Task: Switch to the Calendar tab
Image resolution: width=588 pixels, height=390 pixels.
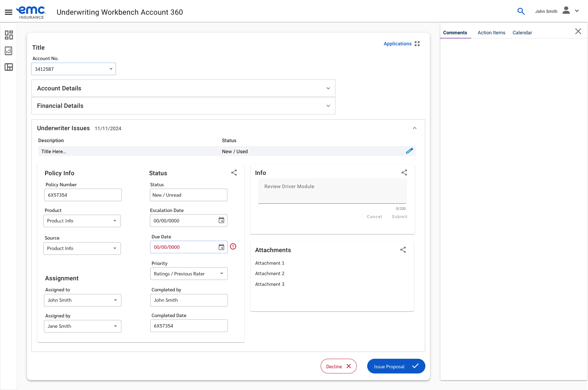Action: [x=522, y=32]
